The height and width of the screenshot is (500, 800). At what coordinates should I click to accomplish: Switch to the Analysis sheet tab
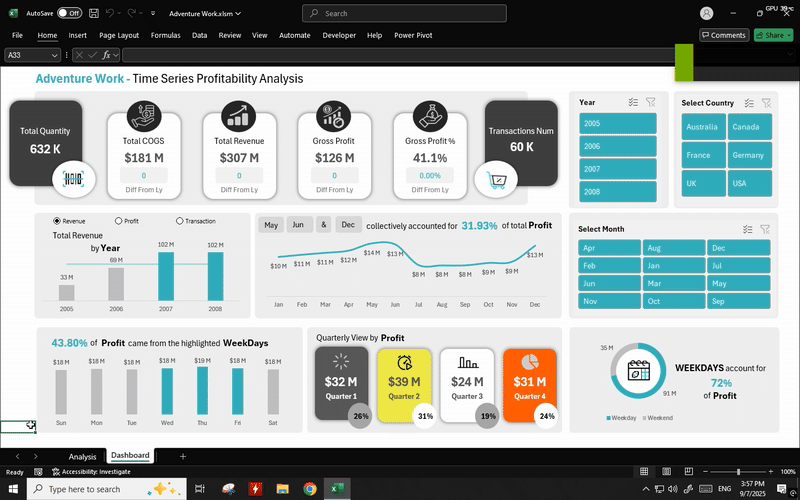point(82,457)
